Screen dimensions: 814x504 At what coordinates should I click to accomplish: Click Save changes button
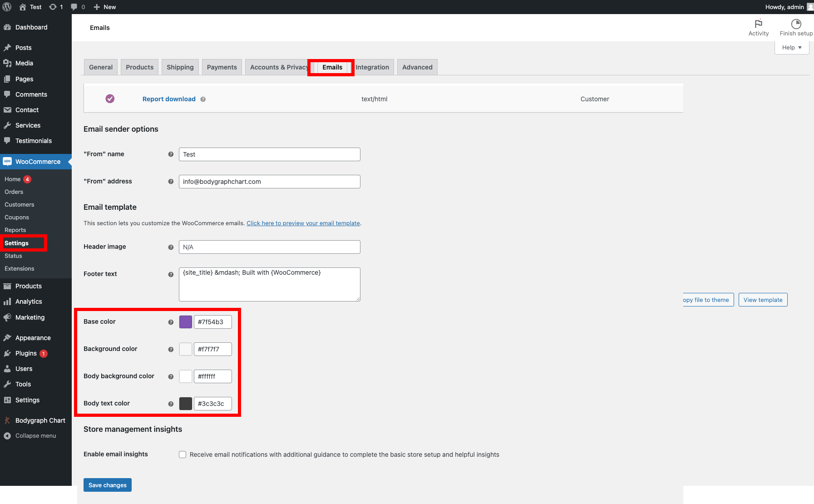coord(108,485)
